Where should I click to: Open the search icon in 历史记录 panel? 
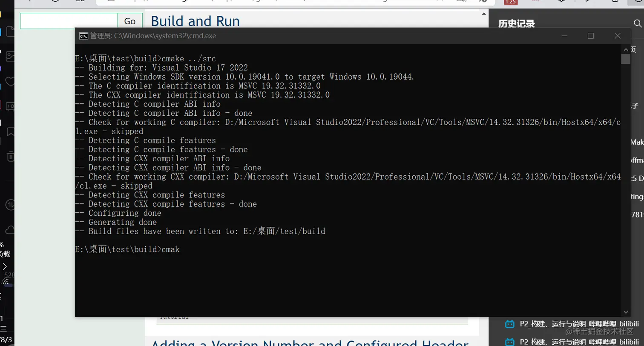click(x=637, y=24)
